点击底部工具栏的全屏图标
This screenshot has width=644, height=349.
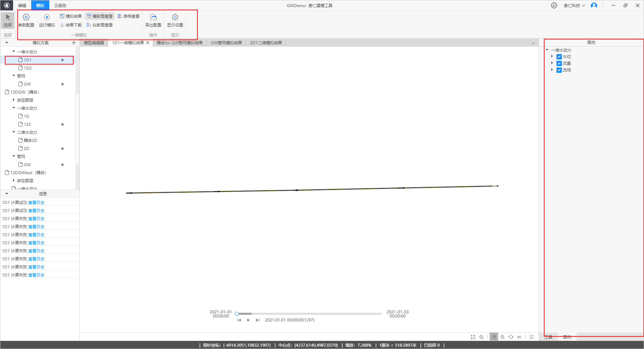[473, 337]
